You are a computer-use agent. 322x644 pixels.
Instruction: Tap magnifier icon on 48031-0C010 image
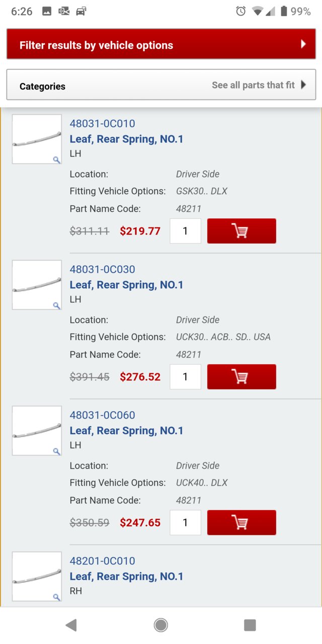coord(56,159)
